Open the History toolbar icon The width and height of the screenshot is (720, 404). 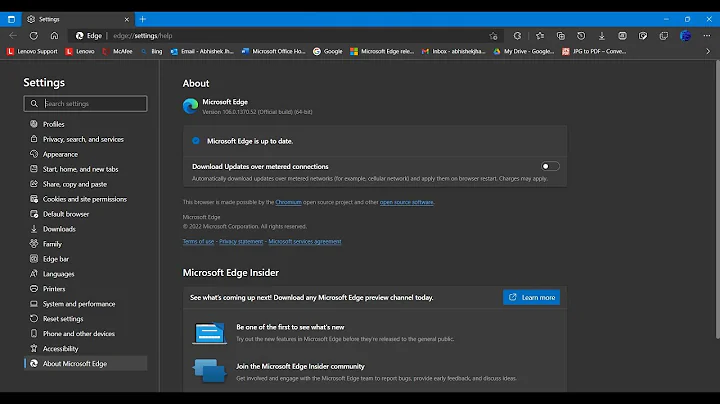pos(581,36)
